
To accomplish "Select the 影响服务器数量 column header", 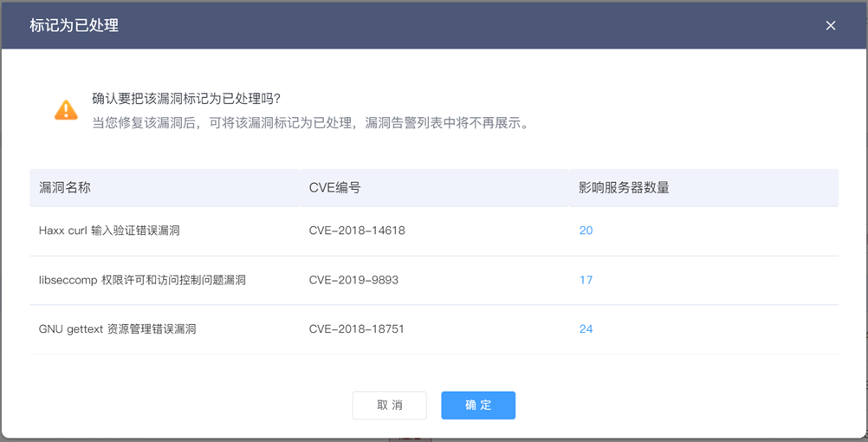I will (703, 188).
